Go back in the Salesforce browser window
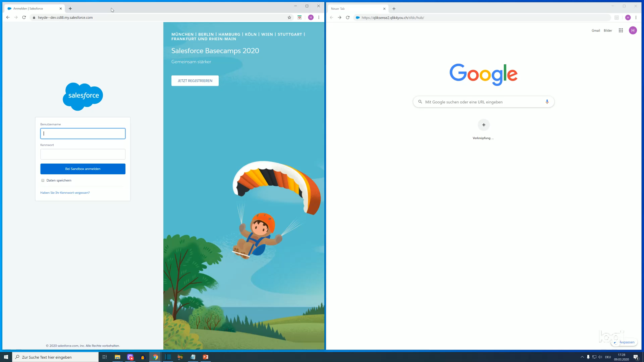The image size is (644, 362). [x=8, y=17]
